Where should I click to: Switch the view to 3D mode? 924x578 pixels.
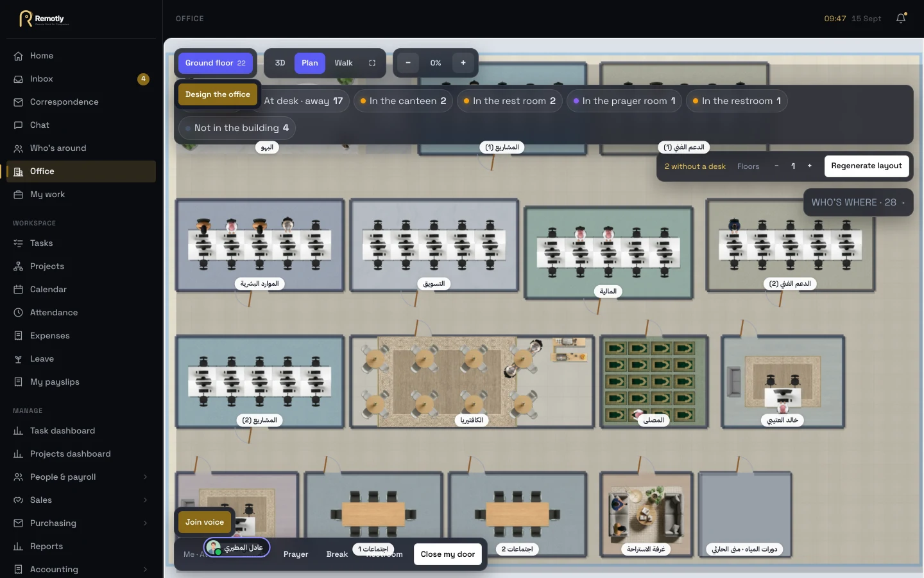(280, 63)
